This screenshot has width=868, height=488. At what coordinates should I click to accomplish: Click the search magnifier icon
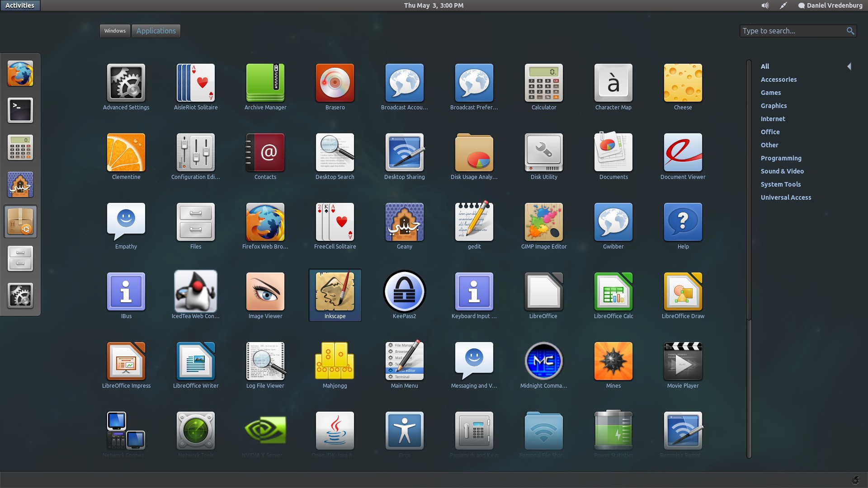pyautogui.click(x=850, y=31)
